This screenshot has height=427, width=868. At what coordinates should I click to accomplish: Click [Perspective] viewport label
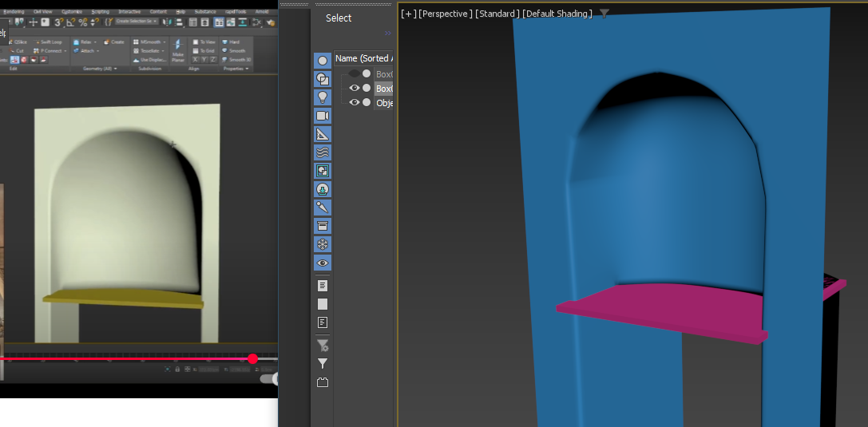(x=446, y=14)
